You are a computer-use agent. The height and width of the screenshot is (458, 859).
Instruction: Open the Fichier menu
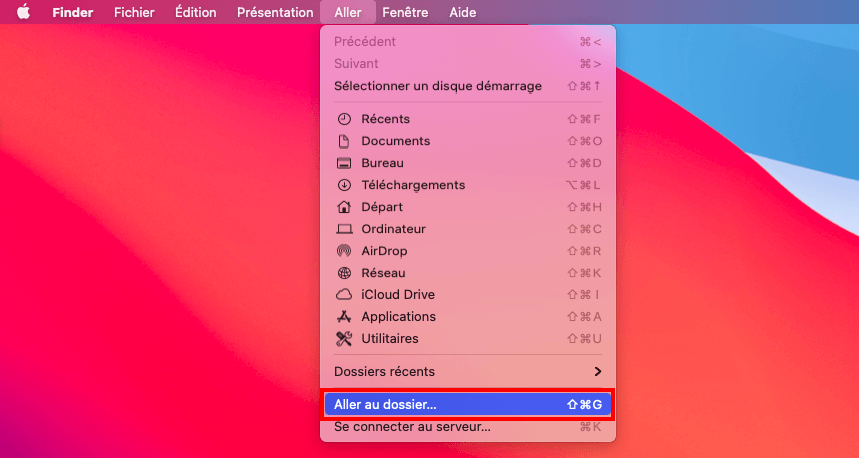[x=134, y=12]
